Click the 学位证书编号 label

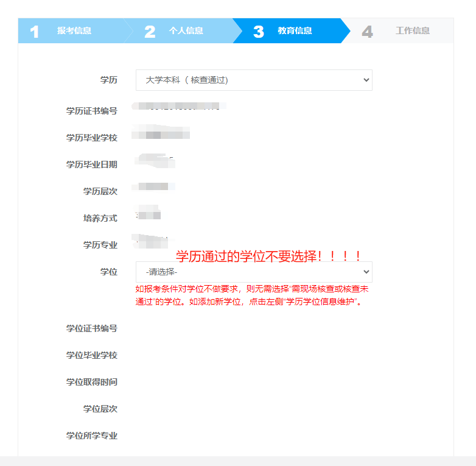coord(92,328)
